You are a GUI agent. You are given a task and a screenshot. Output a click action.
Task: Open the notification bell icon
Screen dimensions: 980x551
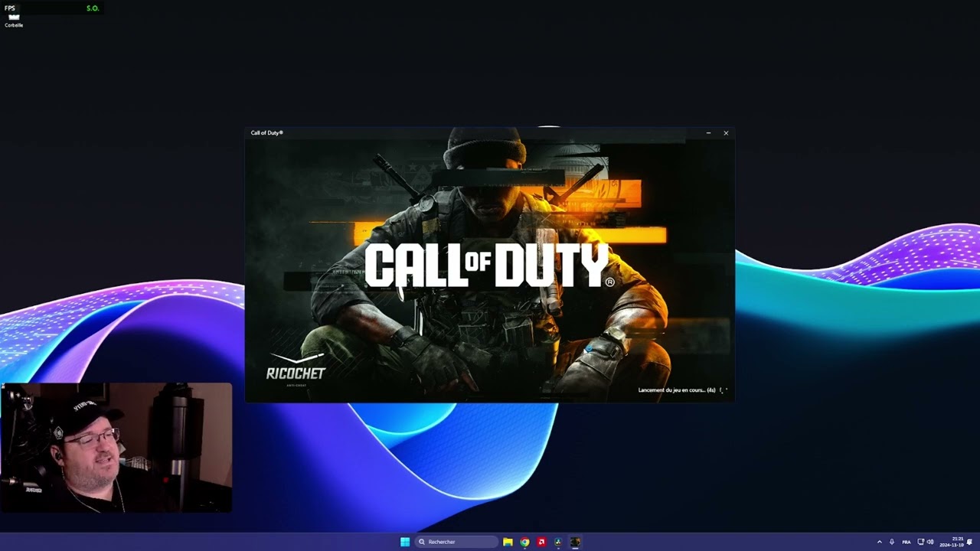coord(970,542)
